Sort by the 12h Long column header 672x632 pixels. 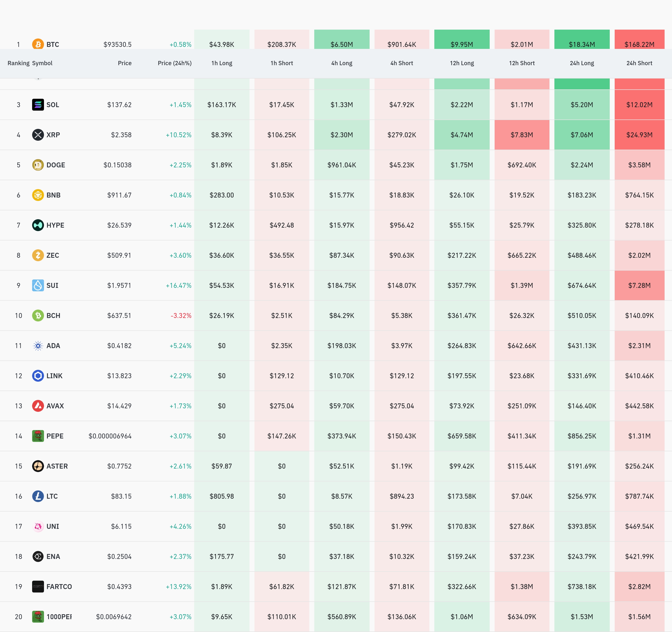click(x=462, y=63)
